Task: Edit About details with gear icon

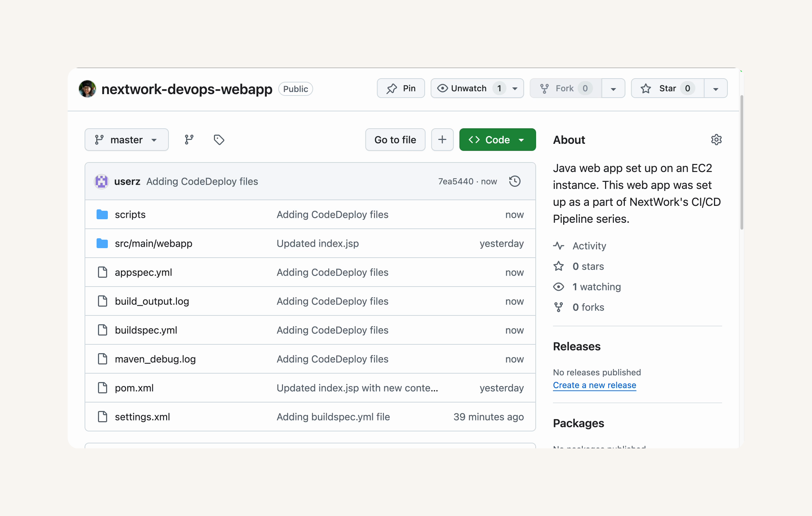Action: tap(716, 140)
